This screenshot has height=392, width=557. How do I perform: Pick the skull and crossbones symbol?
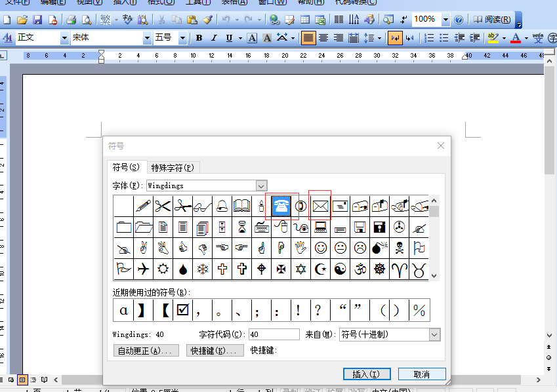pyautogui.click(x=399, y=248)
